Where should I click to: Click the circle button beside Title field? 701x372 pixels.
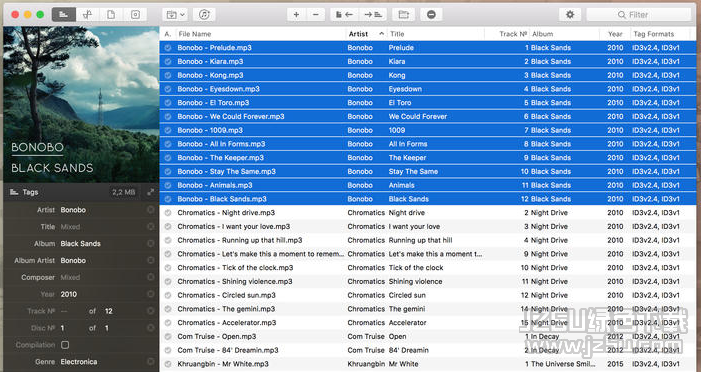pyautogui.click(x=151, y=227)
